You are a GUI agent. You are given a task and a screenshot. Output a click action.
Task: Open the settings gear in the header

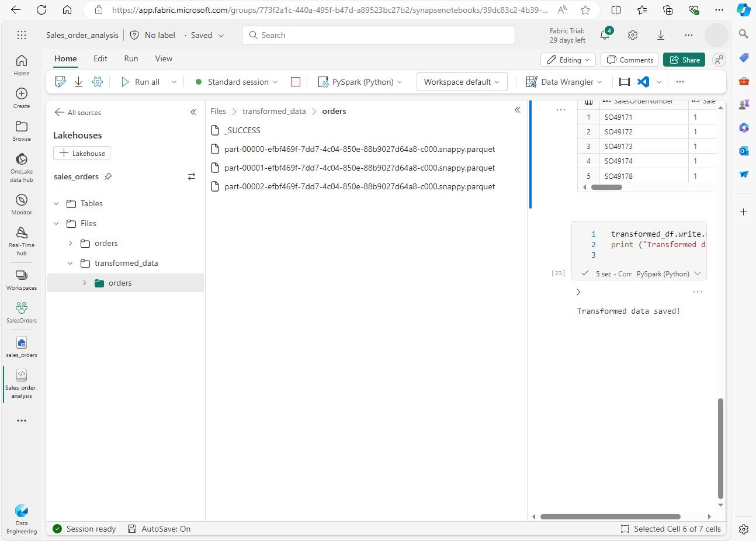point(633,35)
